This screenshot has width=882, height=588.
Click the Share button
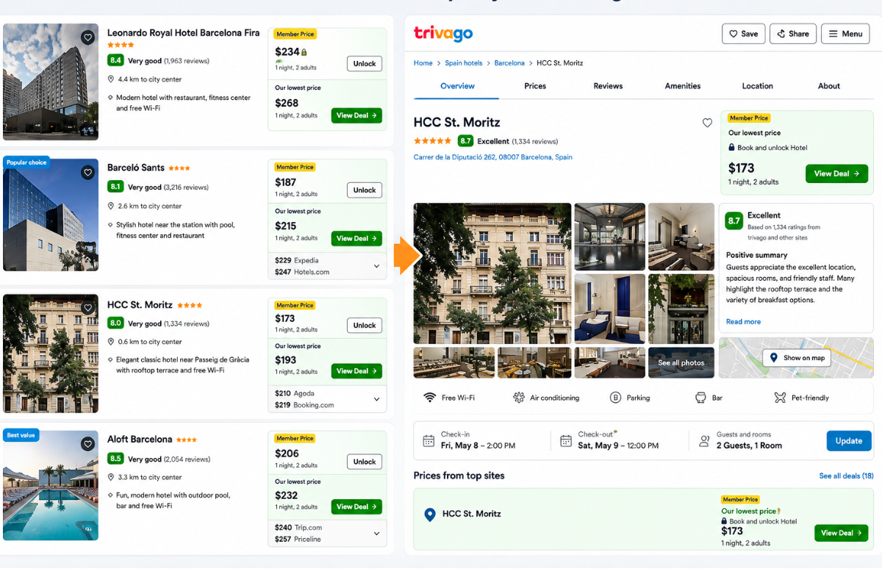[793, 34]
